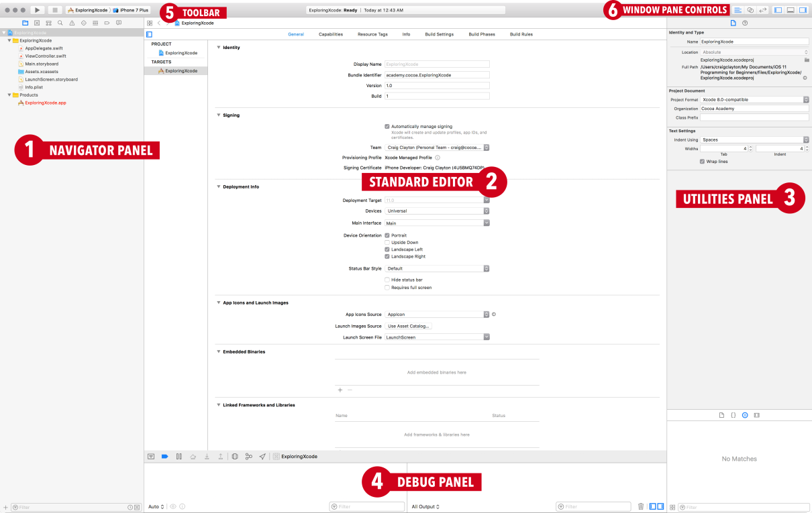Toggle the Utilities pane visibility button
The image size is (812, 513).
coord(803,10)
